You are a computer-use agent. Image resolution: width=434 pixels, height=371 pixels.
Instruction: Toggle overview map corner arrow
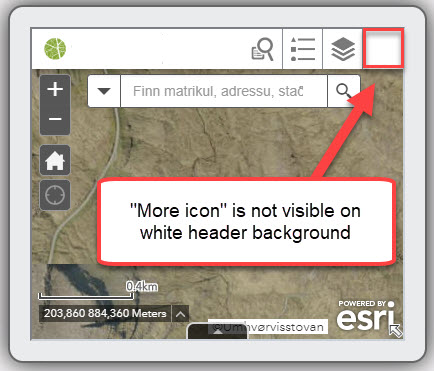click(x=396, y=331)
